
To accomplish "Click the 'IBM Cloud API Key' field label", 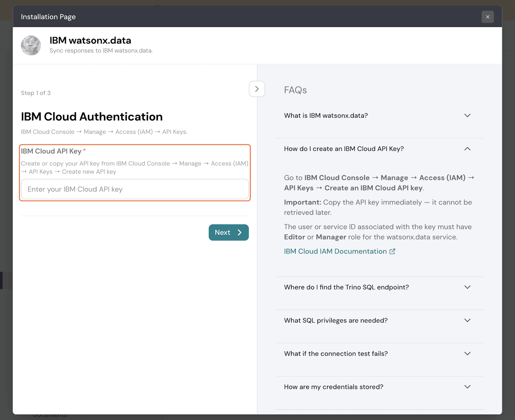I will (51, 151).
